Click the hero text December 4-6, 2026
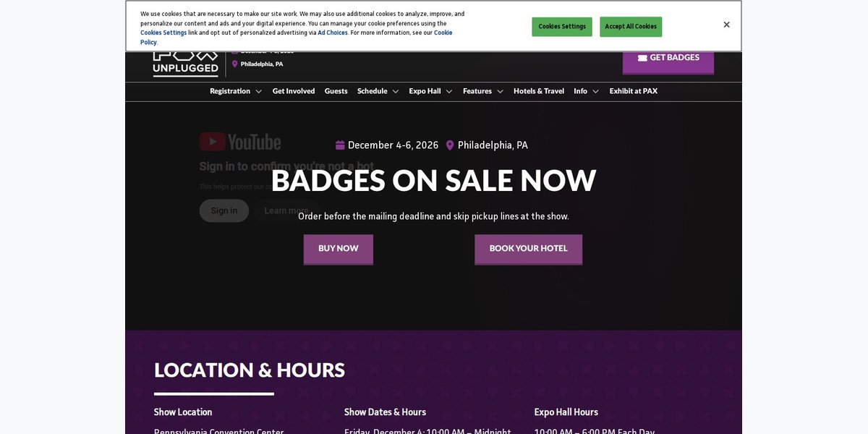This screenshot has height=434, width=868. coord(393,145)
